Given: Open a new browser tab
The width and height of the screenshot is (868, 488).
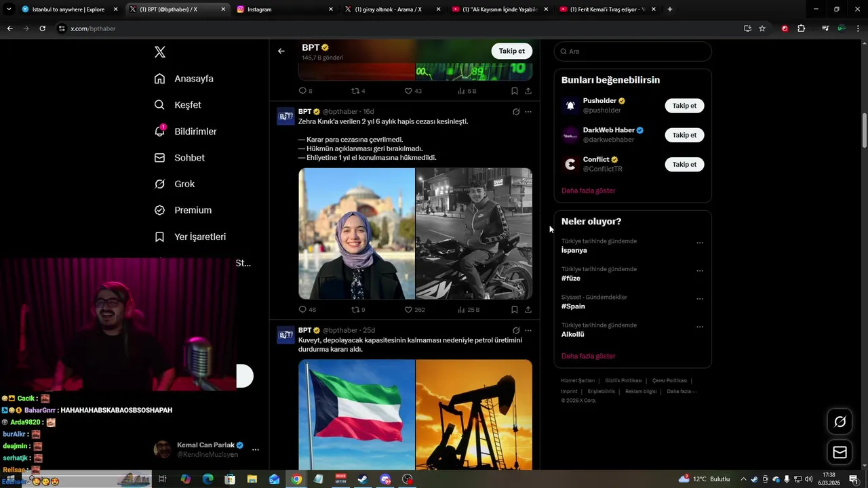Looking at the screenshot, I should [670, 9].
